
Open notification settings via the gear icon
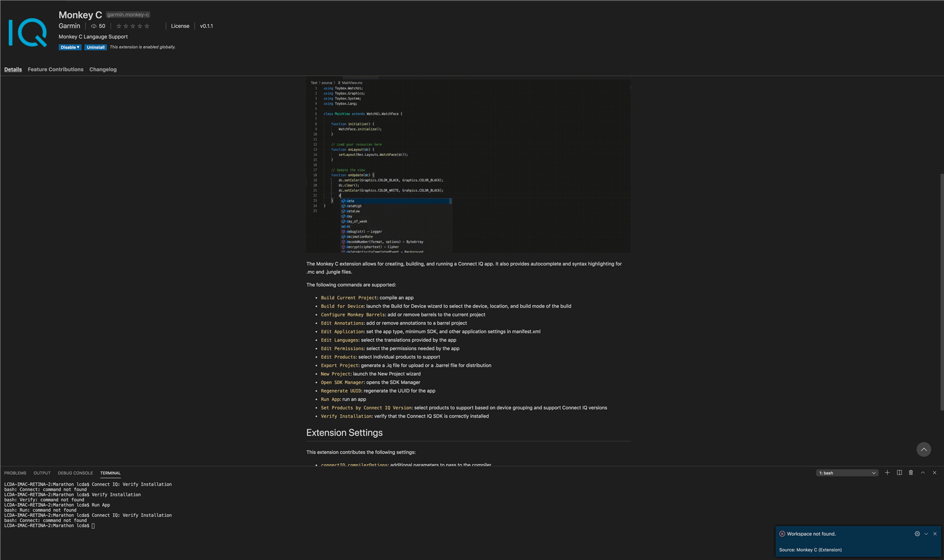pyautogui.click(x=917, y=534)
